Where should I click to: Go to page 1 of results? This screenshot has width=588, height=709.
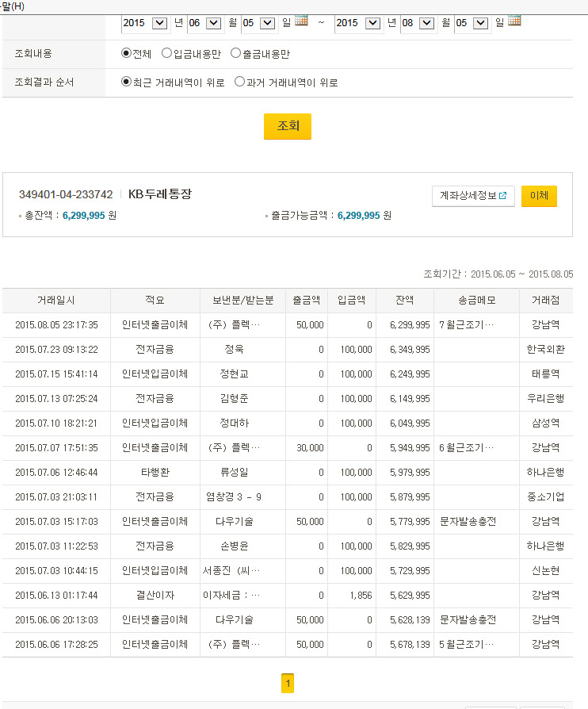tap(288, 683)
